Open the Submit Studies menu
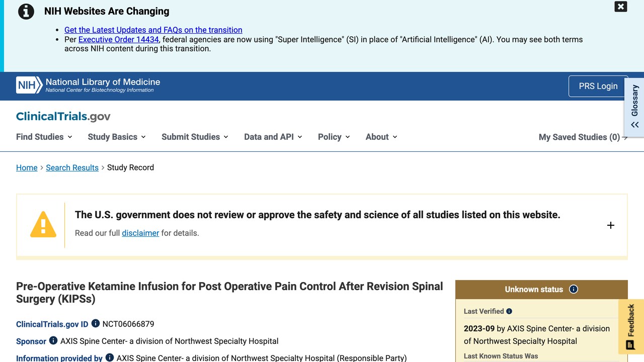This screenshot has height=362, width=644. coord(195,137)
